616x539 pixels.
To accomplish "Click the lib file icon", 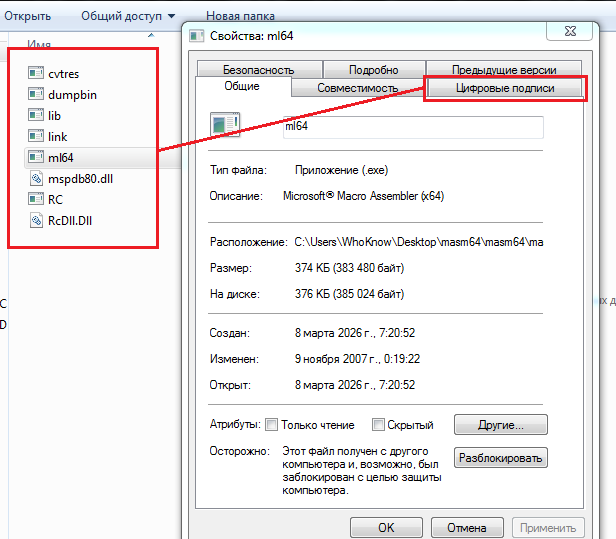I will (x=36, y=115).
